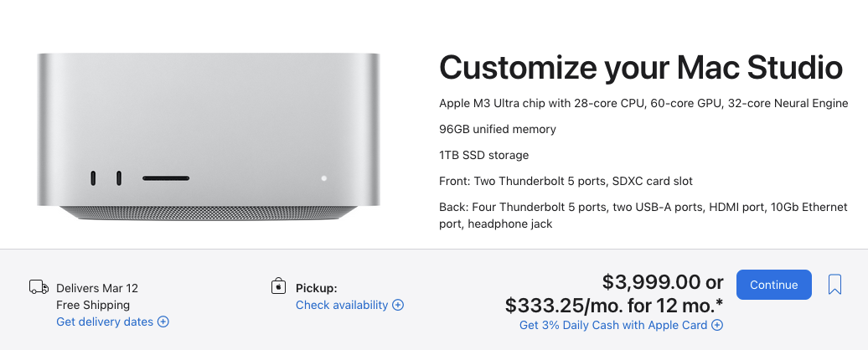The image size is (868, 350).
Task: Click the blue Continue button
Action: tap(773, 285)
